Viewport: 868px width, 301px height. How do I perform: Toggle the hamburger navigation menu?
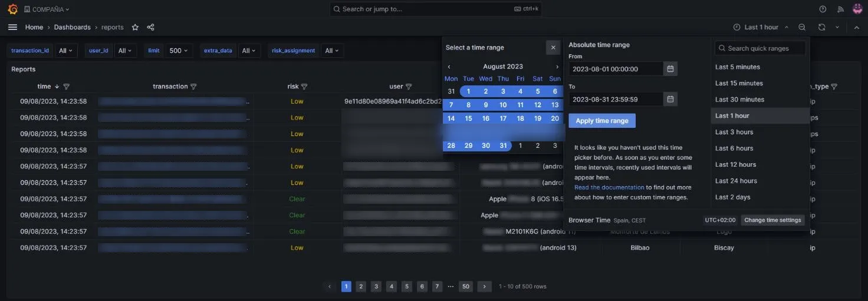click(12, 27)
